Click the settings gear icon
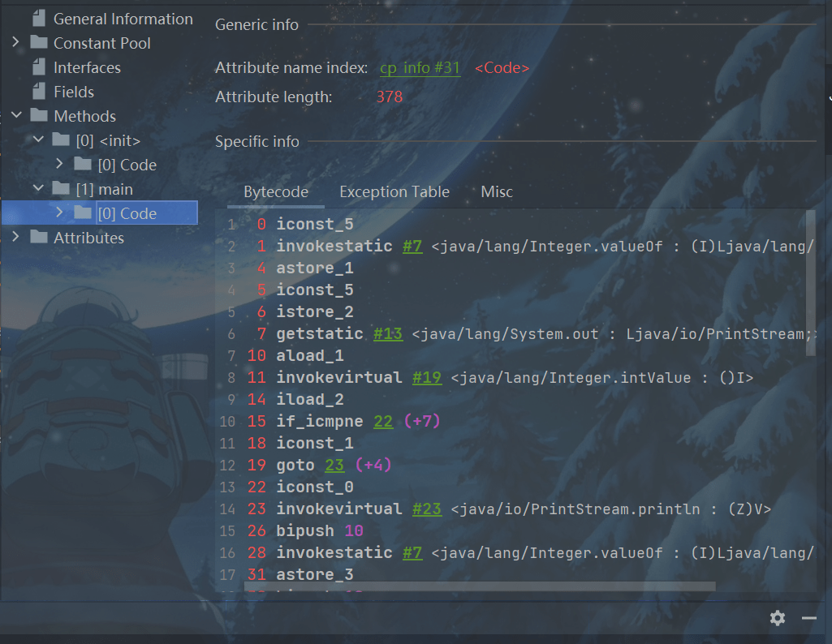Image resolution: width=832 pixels, height=644 pixels. (x=778, y=619)
